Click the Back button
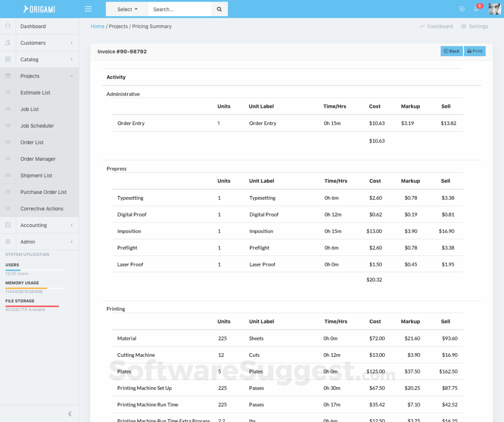 [451, 51]
